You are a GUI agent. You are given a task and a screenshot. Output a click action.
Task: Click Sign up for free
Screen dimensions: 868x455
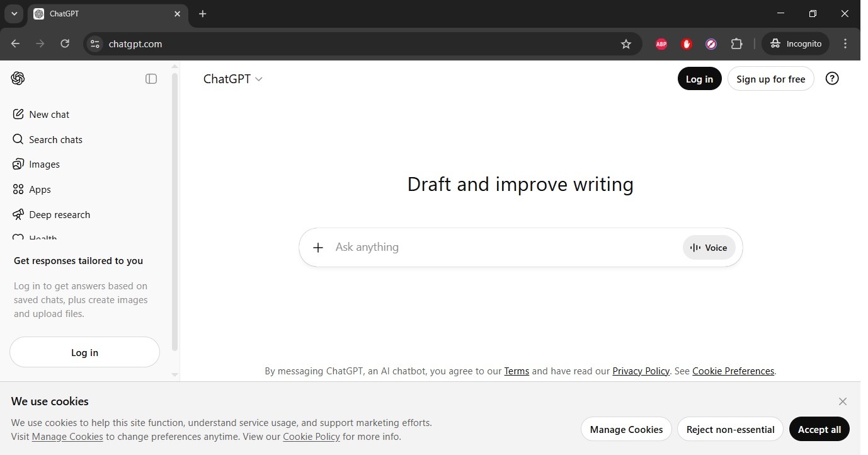(770, 79)
